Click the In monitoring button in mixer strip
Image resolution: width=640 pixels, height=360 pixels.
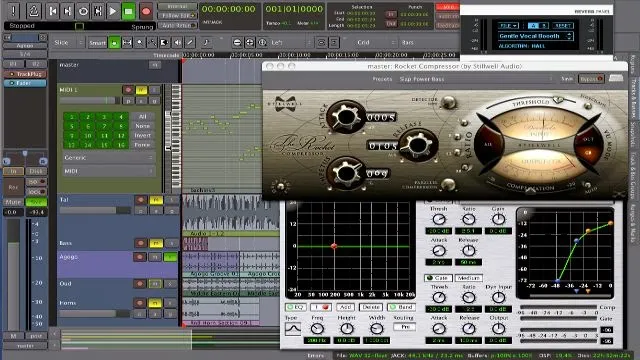click(13, 171)
